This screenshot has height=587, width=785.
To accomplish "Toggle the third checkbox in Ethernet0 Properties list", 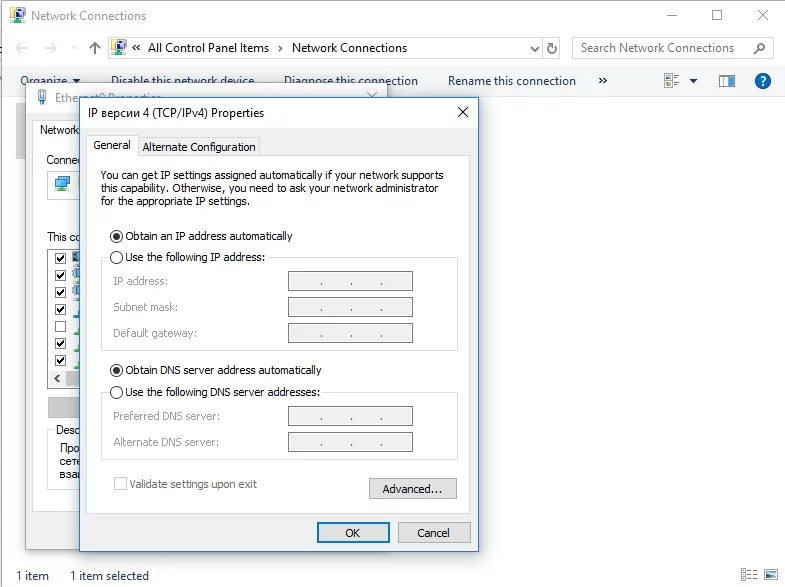I will coord(61,292).
